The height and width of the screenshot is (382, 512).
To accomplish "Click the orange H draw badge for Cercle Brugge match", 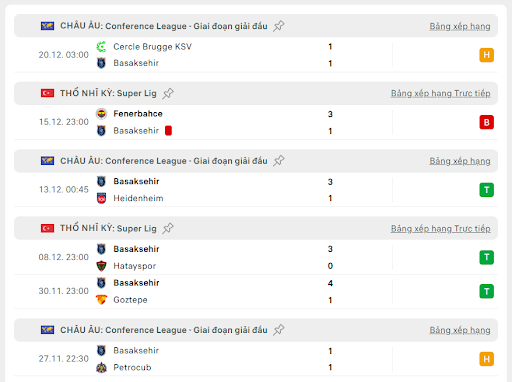I will [x=486, y=55].
